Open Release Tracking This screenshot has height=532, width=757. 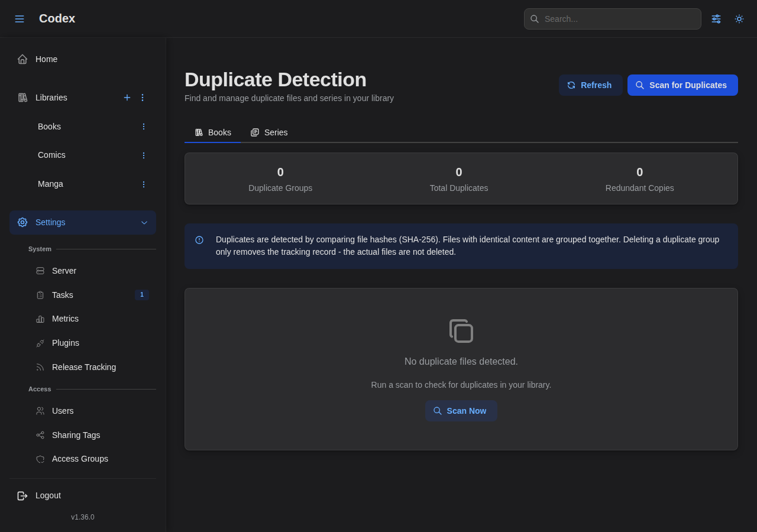[x=92, y=367]
